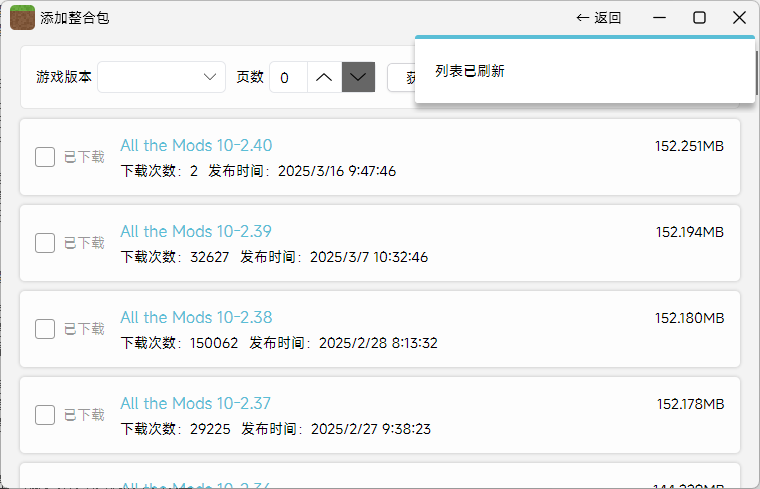760x489 pixels.
Task: Open the All the Mods 10-2.38 link
Action: point(196,317)
